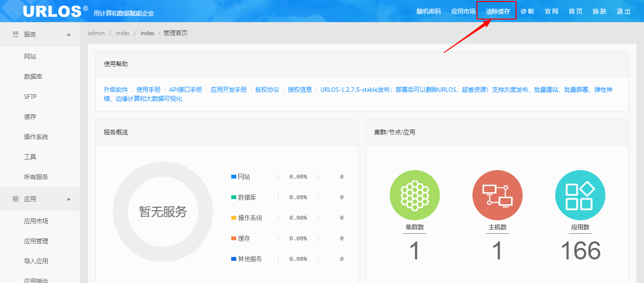Screen dimensions: 644x283
Task: Click the blue 网站 legend color swatch
Action: click(x=233, y=177)
